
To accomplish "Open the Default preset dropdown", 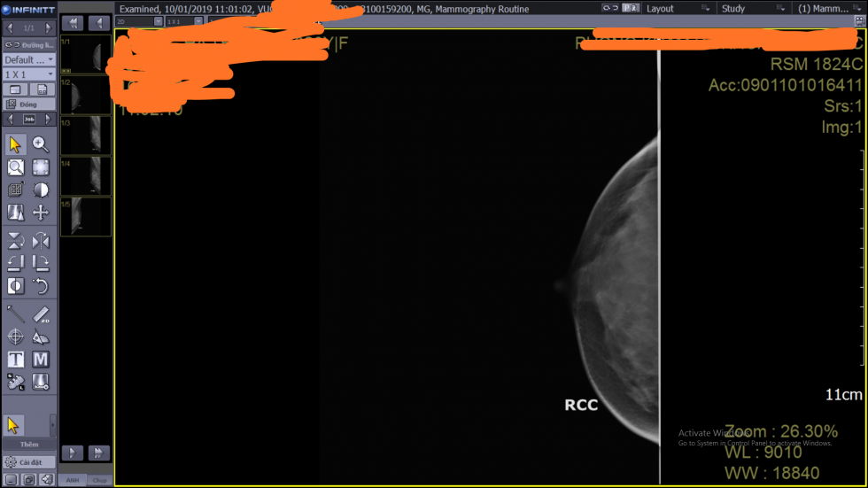I will 29,59.
